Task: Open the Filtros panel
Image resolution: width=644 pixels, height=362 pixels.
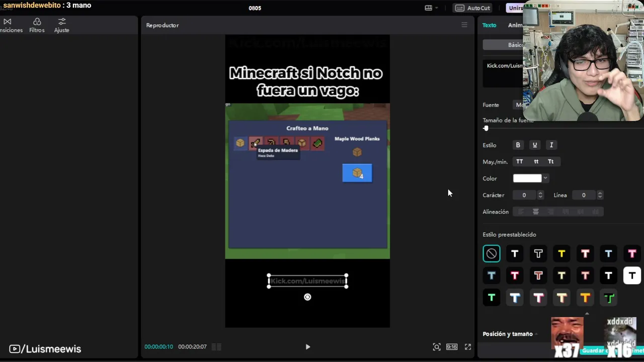Action: (x=37, y=25)
